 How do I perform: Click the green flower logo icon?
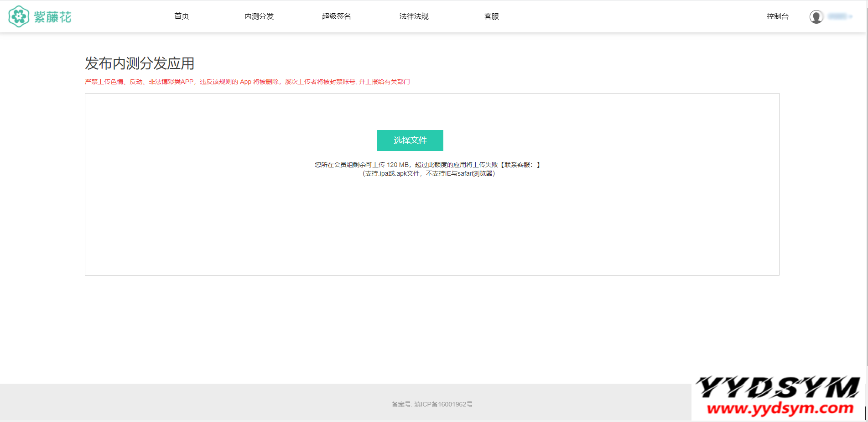[x=19, y=16]
